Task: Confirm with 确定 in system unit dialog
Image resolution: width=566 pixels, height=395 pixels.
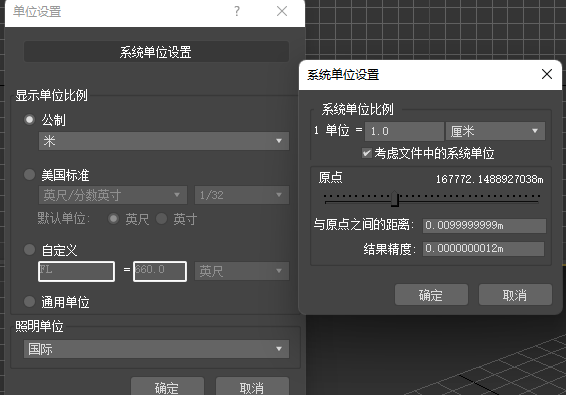Action: click(x=431, y=295)
